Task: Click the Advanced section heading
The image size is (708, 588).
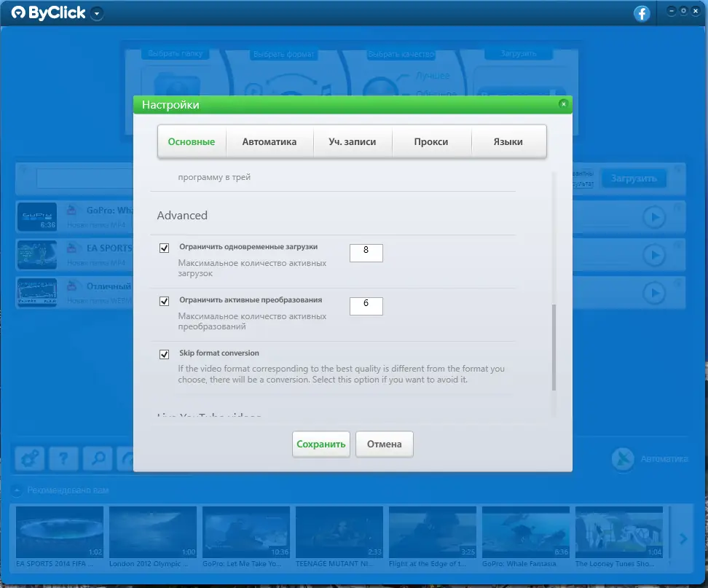Action: 182,216
